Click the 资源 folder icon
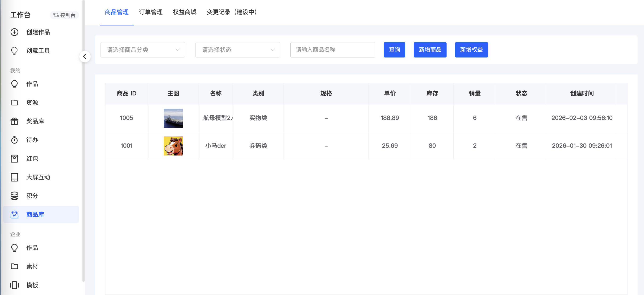Image resolution: width=644 pixels, height=295 pixels. [x=14, y=102]
